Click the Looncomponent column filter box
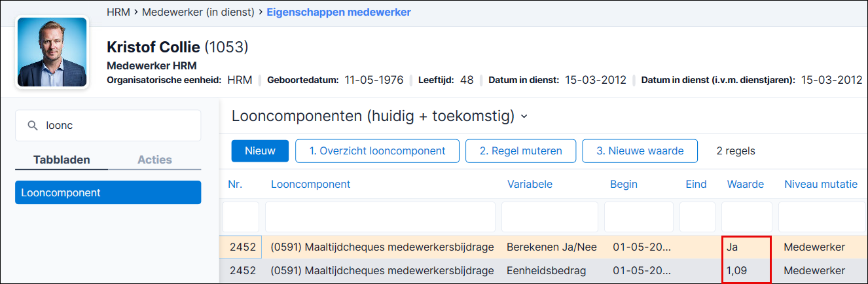Image resolution: width=868 pixels, height=284 pixels. point(380,217)
